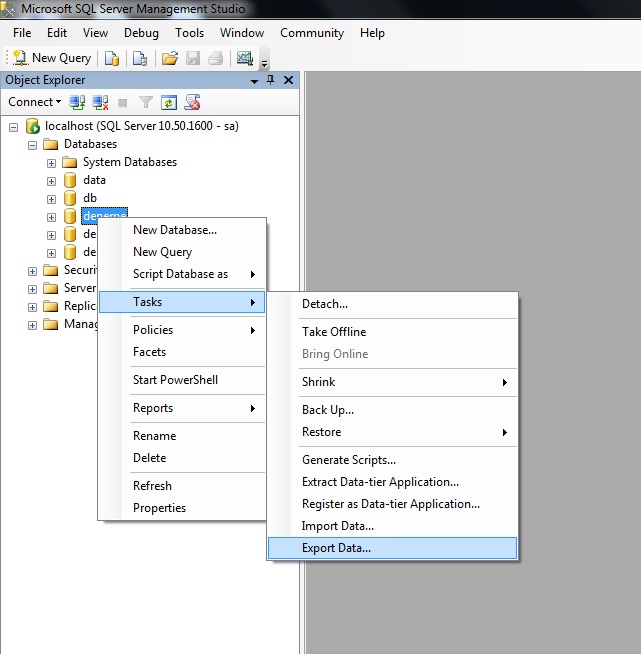Open the Edit menu
This screenshot has height=654, width=641.
click(x=57, y=33)
